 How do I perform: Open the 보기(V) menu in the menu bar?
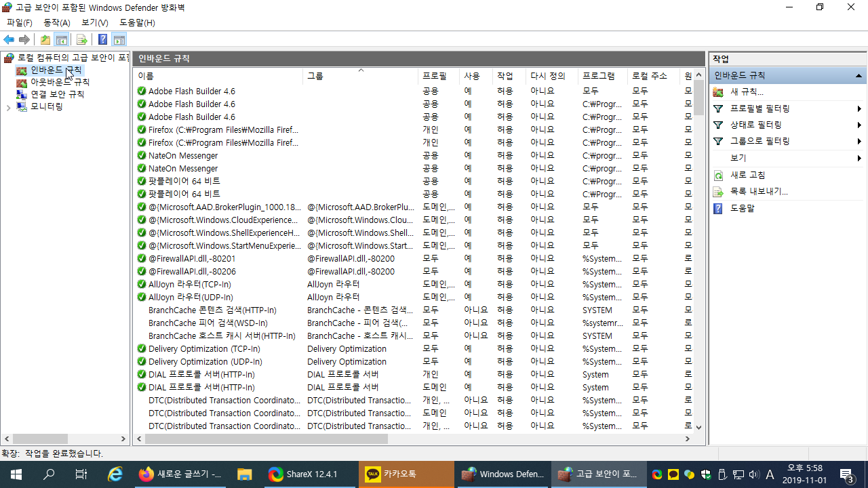[x=95, y=23]
